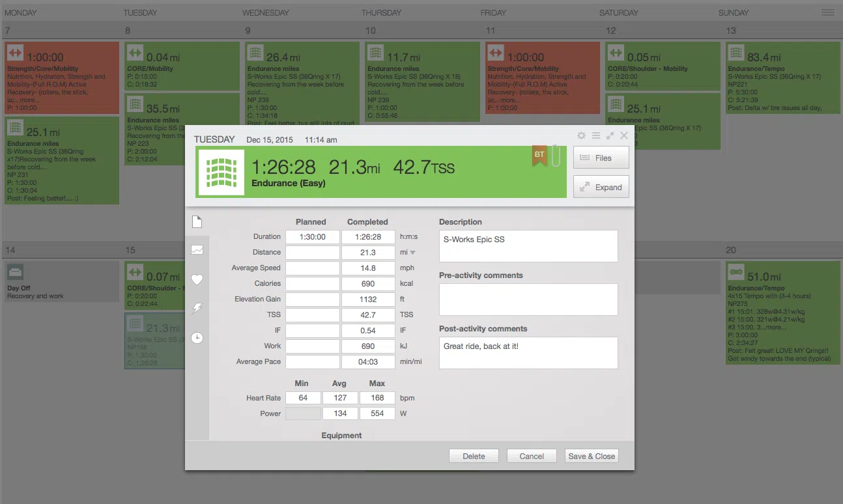This screenshot has height=504, width=843.
Task: Delete this workout with Delete button
Action: (x=474, y=456)
